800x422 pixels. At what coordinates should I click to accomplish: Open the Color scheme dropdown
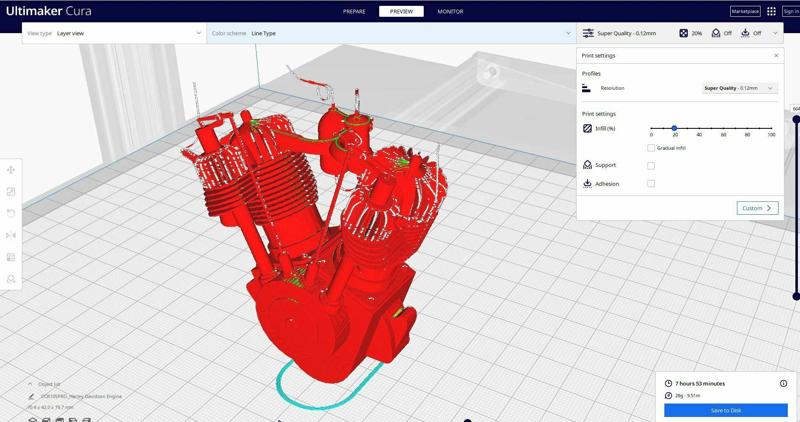(x=390, y=33)
